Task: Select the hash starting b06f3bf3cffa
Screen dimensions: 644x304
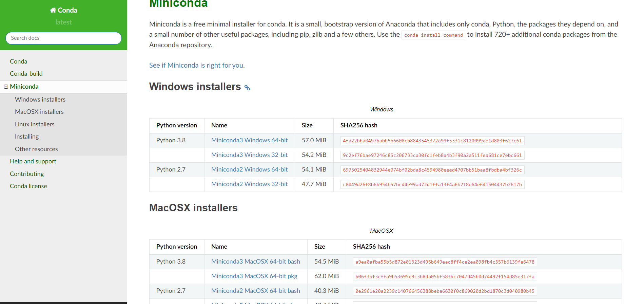Action: point(445,276)
